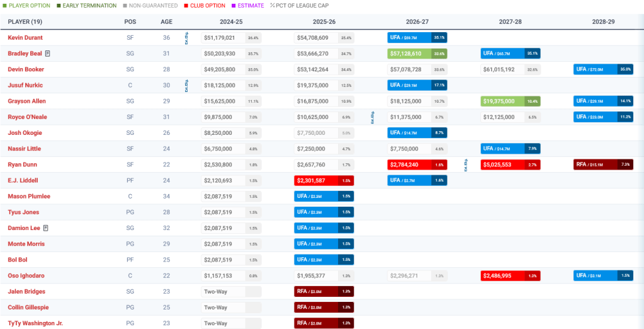The image size is (644, 329).
Task: Sort table by the AGE column
Action: click(x=166, y=21)
